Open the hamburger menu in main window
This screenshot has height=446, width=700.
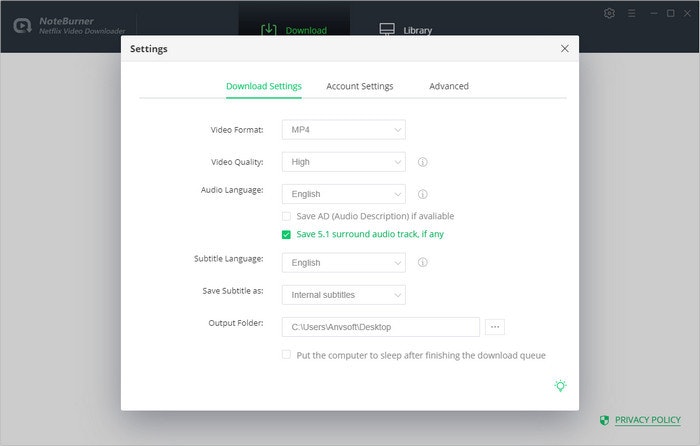click(631, 13)
